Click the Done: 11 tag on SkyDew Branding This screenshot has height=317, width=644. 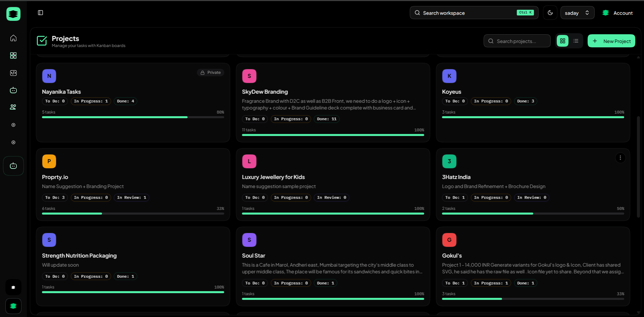click(x=327, y=119)
